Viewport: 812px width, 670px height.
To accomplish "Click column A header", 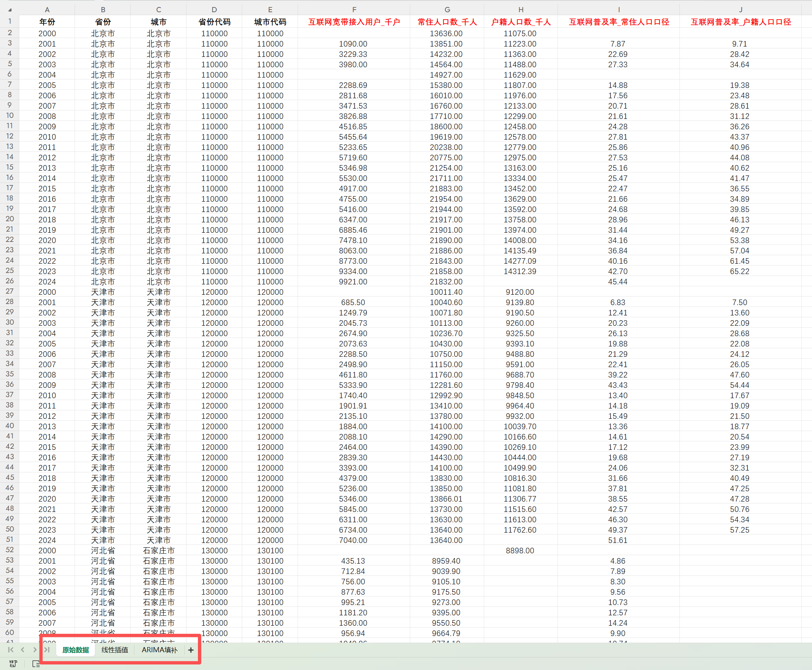I will point(47,10).
